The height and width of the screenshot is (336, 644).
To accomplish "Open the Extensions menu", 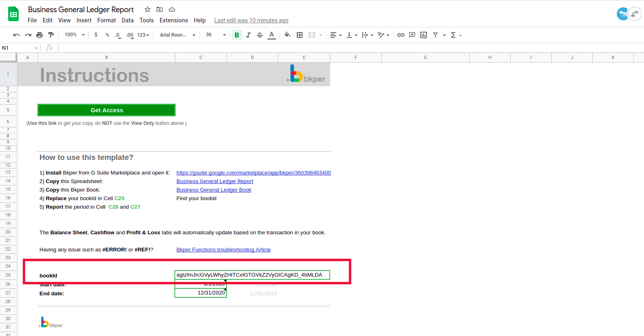I will click(x=174, y=20).
